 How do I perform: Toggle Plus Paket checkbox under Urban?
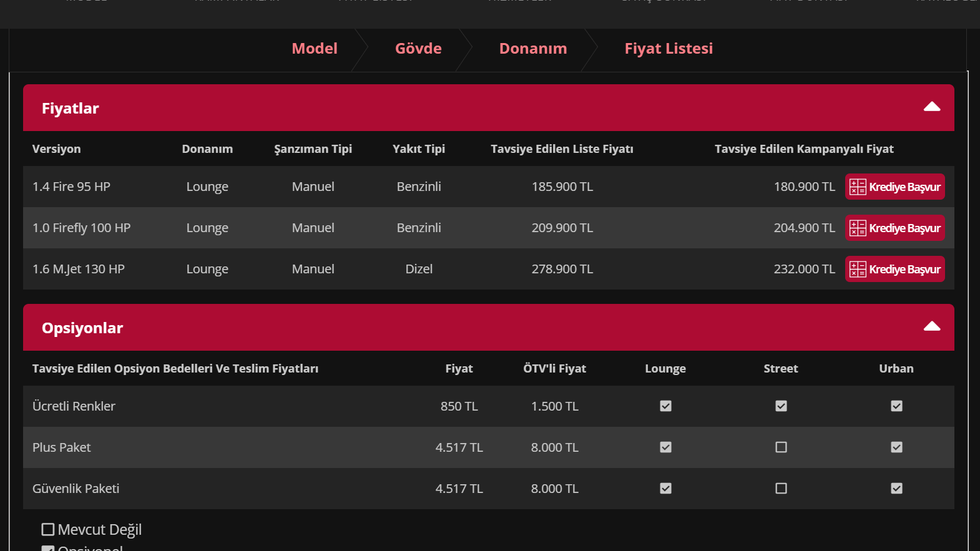(x=896, y=447)
